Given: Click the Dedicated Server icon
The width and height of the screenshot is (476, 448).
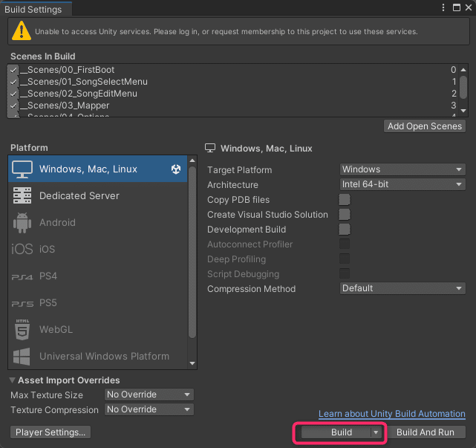Looking at the screenshot, I should point(22,195).
